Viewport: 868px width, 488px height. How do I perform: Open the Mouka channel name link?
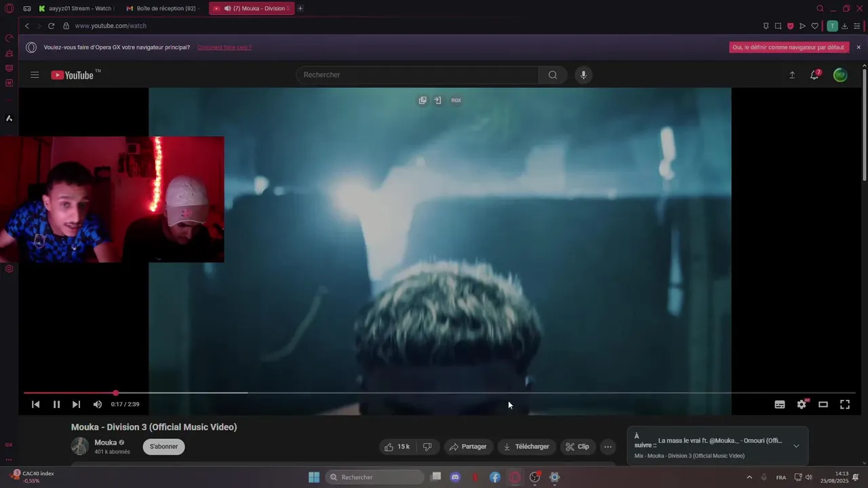105,443
